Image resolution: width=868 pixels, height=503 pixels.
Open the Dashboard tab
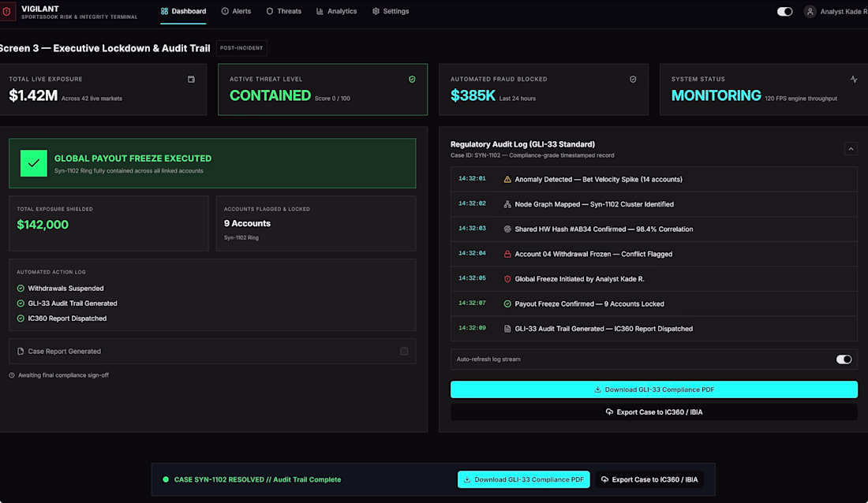click(x=183, y=11)
